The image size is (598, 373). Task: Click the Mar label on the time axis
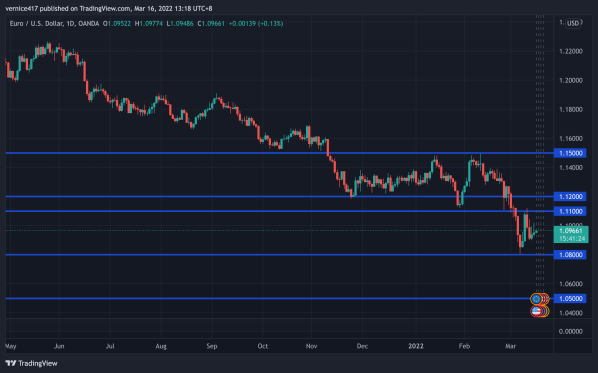[510, 346]
